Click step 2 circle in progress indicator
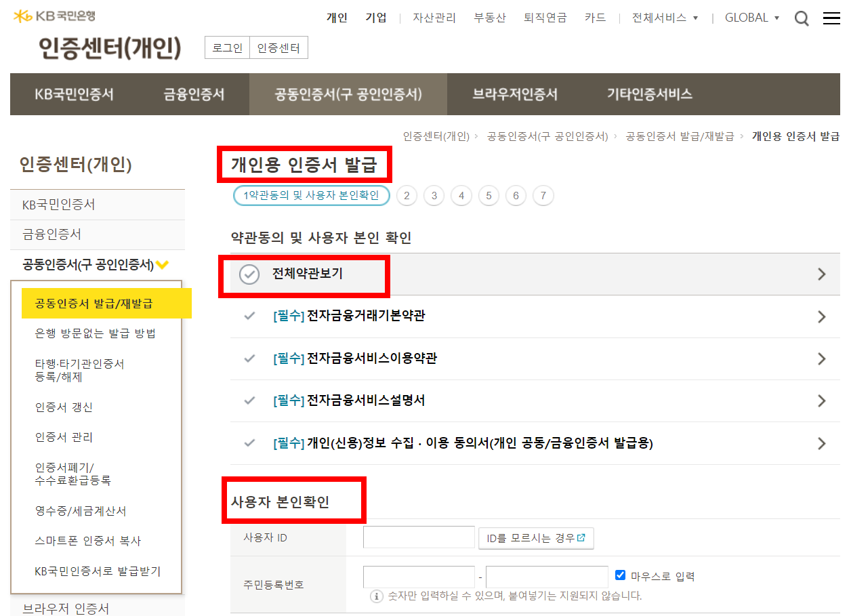The height and width of the screenshot is (616, 849). (407, 196)
